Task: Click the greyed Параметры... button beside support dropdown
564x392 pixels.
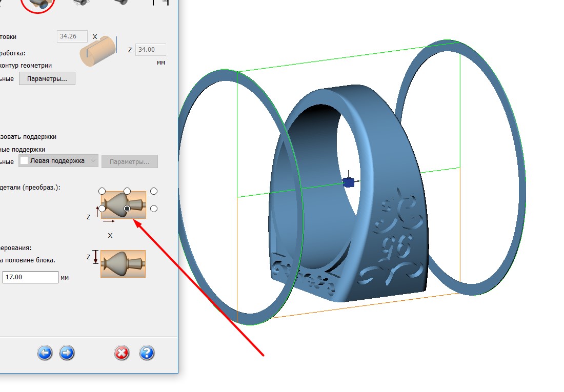Action: [x=130, y=161]
